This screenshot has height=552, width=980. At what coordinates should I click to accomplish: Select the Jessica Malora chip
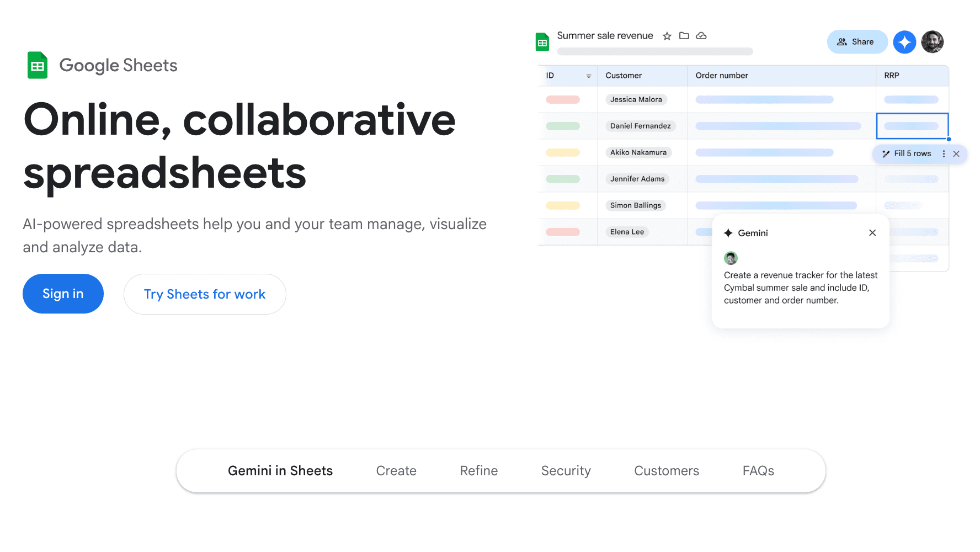pyautogui.click(x=636, y=99)
